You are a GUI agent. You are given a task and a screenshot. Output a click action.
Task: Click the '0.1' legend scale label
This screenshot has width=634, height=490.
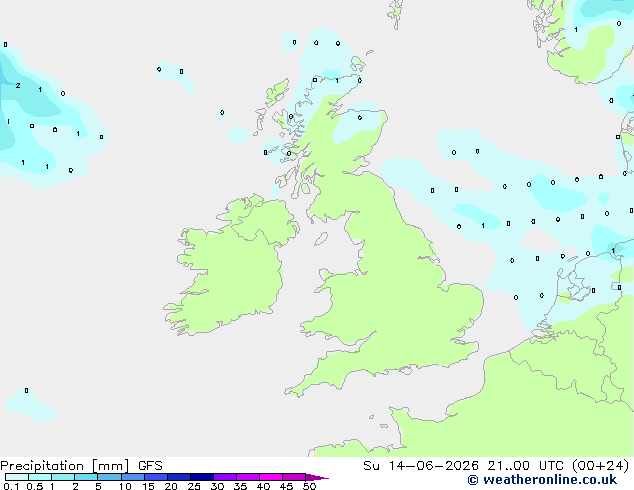(11, 486)
